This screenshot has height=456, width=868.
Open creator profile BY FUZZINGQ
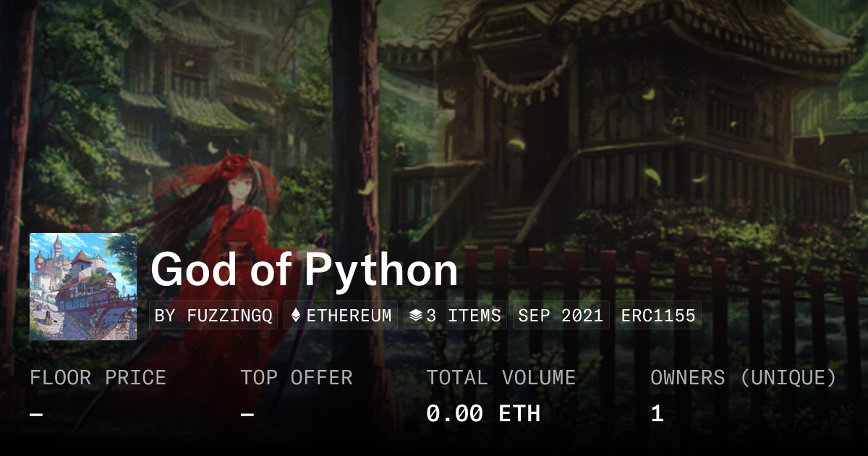pos(213,316)
